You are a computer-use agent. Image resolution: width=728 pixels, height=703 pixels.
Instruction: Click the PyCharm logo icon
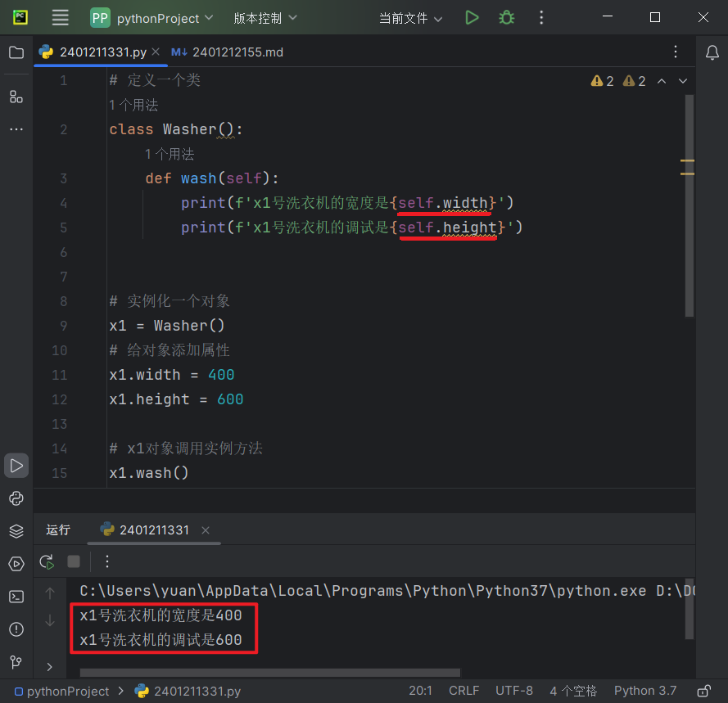(20, 18)
